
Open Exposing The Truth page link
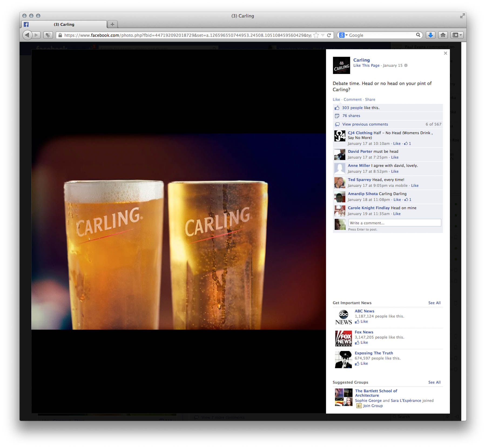pos(374,353)
